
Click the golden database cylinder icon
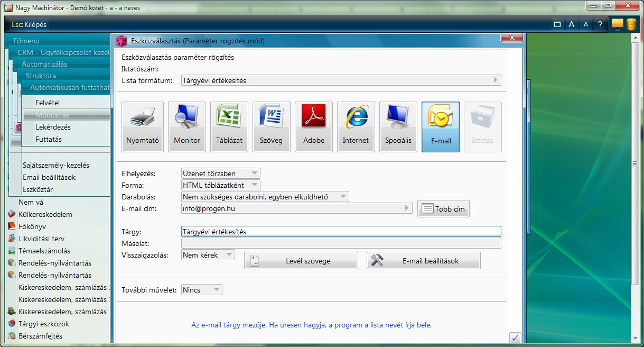(631, 24)
